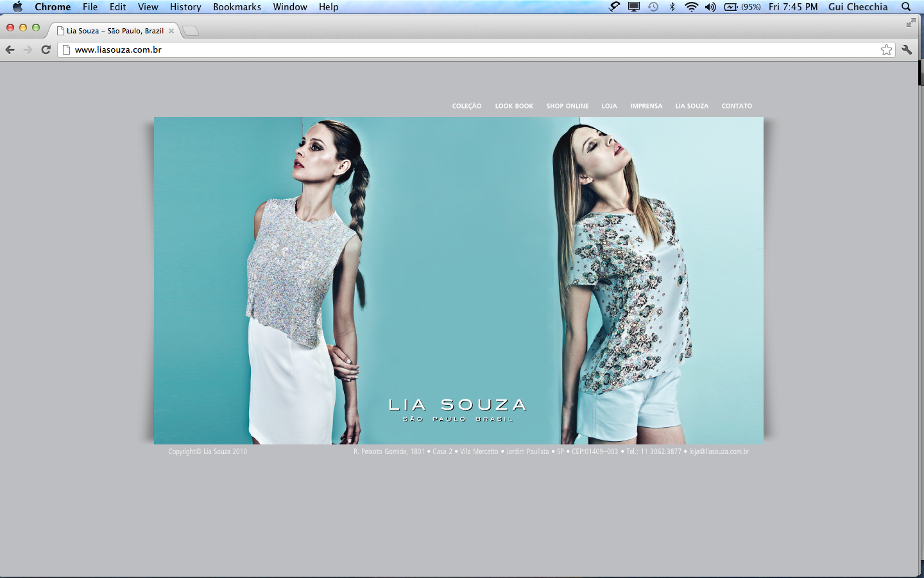Image resolution: width=924 pixels, height=578 pixels.
Task: Focus the address bar showing www.liasouza.com.br
Action: (x=475, y=49)
